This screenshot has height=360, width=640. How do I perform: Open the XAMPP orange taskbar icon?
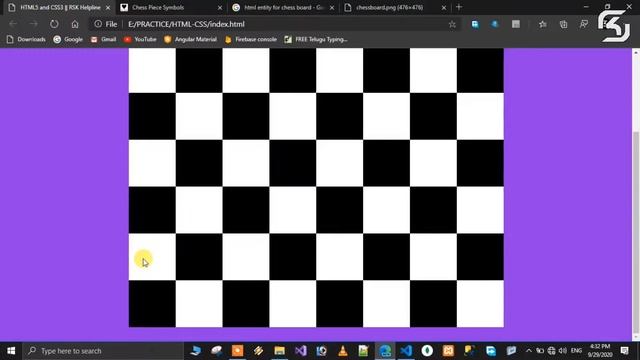click(448, 351)
